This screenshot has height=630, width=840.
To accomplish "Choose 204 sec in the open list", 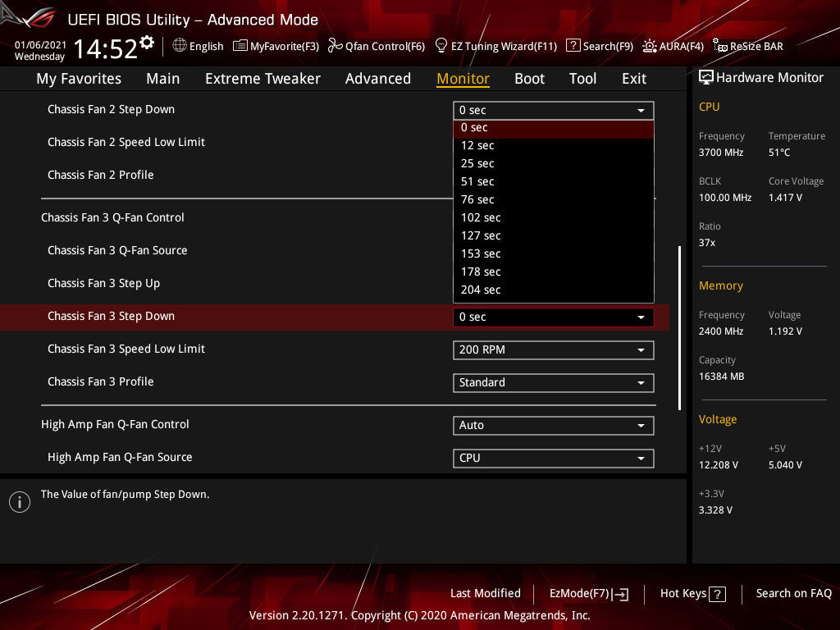I will (554, 290).
